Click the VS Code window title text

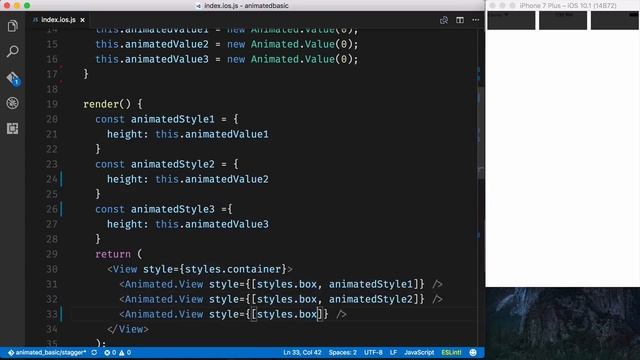(x=246, y=6)
